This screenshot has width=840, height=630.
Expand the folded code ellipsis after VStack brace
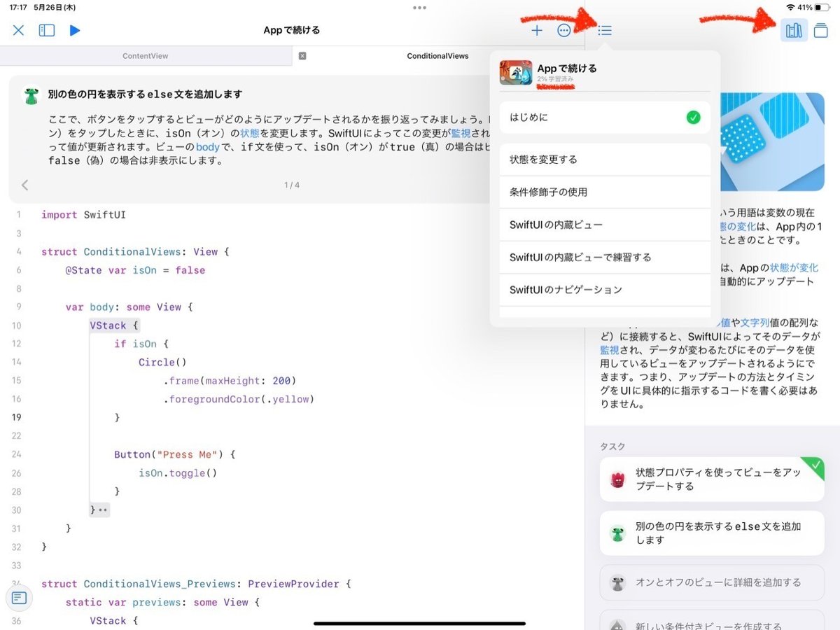(x=103, y=510)
